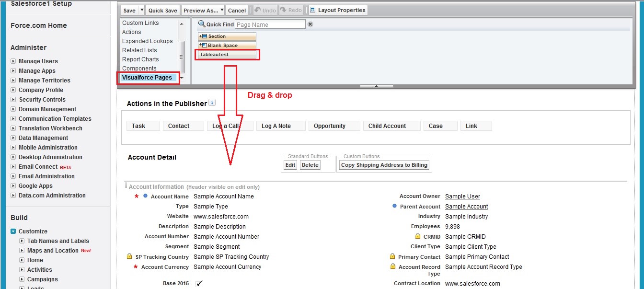
Task: Click the Layout Properties icon
Action: [x=312, y=10]
